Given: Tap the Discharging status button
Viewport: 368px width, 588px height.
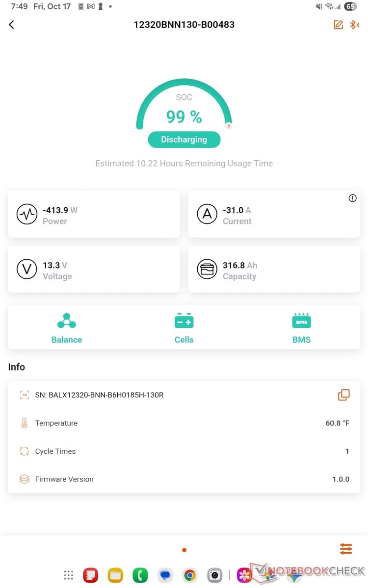Looking at the screenshot, I should [184, 140].
